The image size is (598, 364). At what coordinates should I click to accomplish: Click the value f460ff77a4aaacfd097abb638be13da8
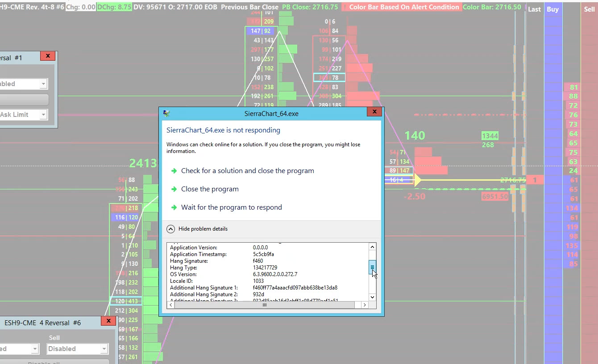point(295,288)
